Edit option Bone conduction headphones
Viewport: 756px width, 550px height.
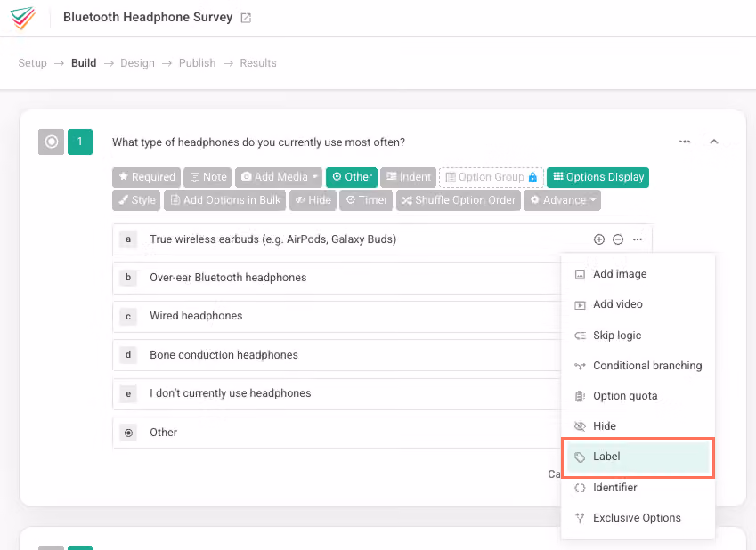tap(224, 355)
